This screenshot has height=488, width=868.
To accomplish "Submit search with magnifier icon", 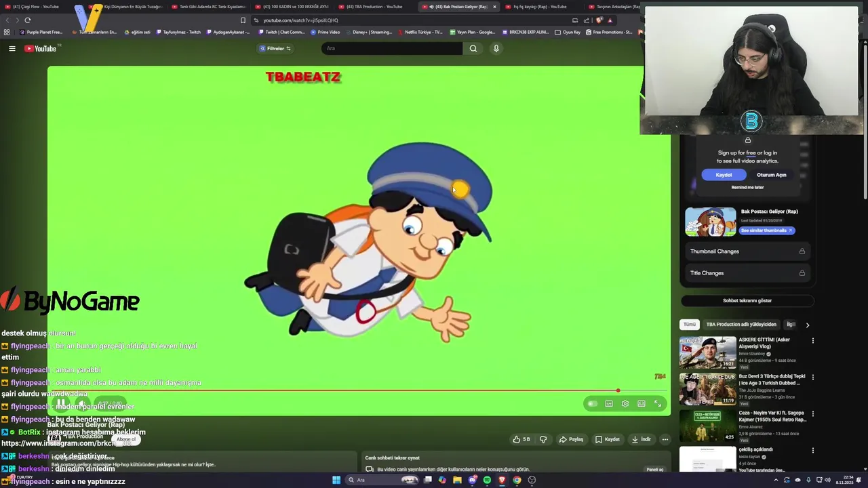I will [473, 48].
